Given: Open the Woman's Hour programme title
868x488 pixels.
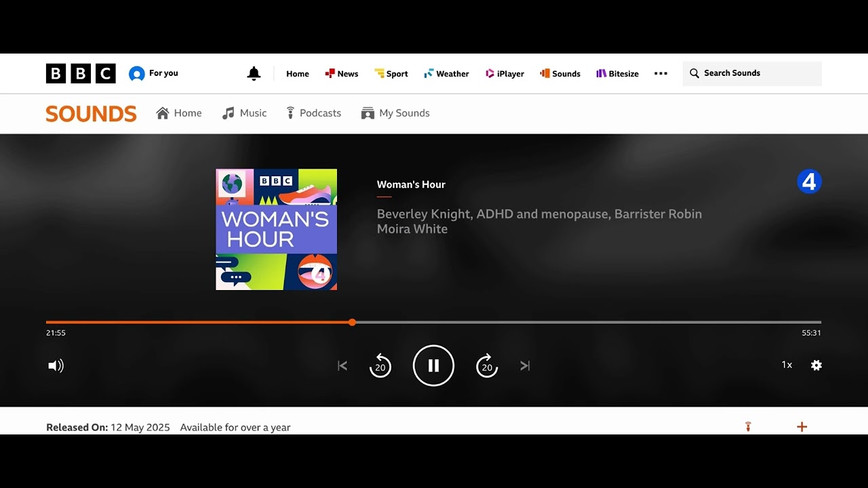Looking at the screenshot, I should pyautogui.click(x=411, y=184).
